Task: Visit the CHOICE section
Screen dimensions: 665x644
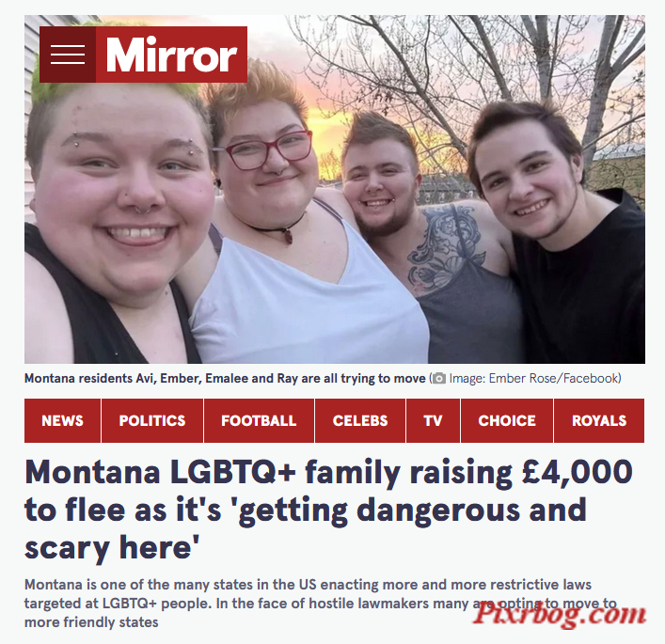Action: coord(507,420)
